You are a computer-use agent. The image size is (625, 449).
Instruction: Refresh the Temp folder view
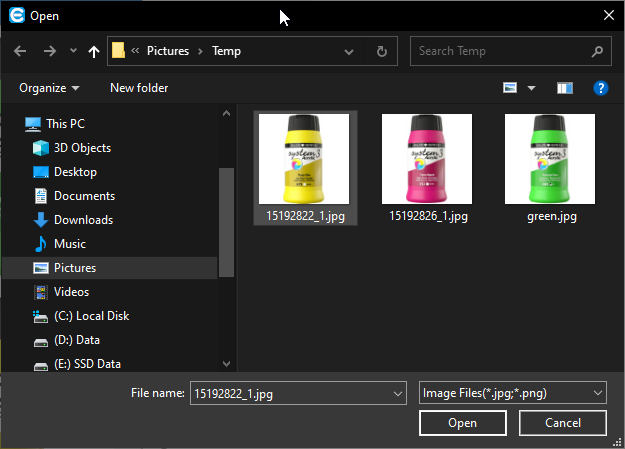(x=381, y=51)
